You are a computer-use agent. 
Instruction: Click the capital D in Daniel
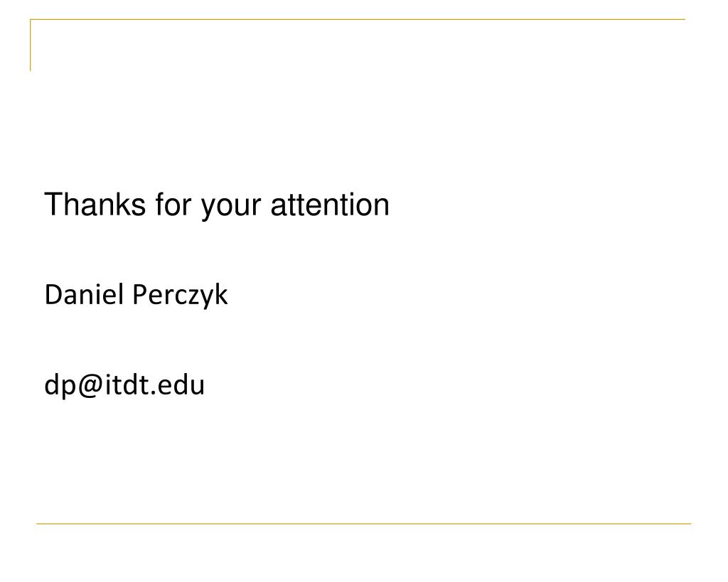pyautogui.click(x=53, y=295)
